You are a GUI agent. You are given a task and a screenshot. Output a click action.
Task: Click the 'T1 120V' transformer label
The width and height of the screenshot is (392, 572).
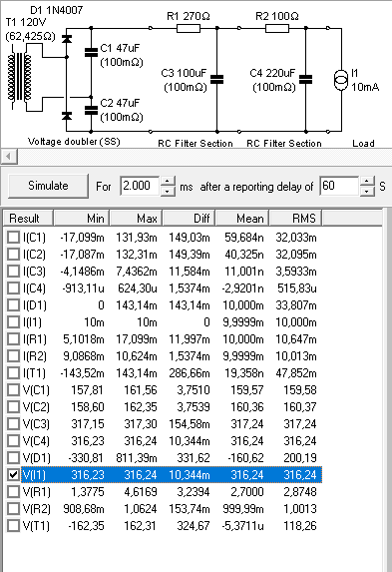click(x=26, y=22)
